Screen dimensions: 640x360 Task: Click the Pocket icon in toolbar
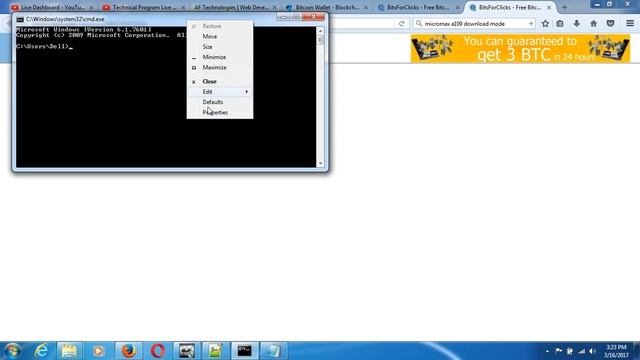coord(610,24)
